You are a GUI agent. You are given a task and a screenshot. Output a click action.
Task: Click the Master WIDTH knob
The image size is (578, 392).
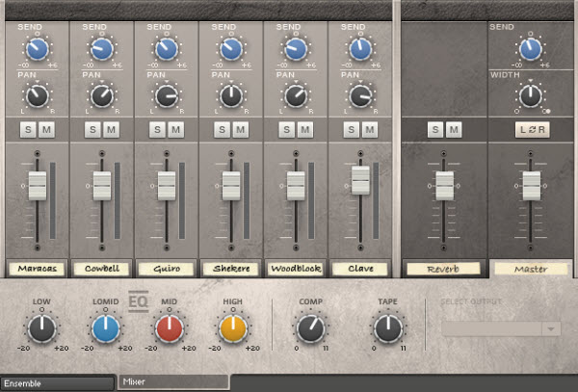[531, 96]
